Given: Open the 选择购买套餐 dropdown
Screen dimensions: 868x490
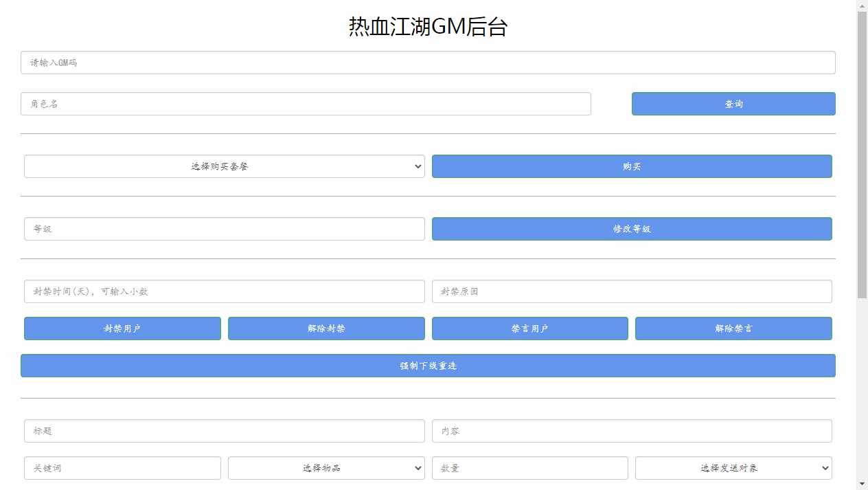Looking at the screenshot, I should (x=224, y=166).
